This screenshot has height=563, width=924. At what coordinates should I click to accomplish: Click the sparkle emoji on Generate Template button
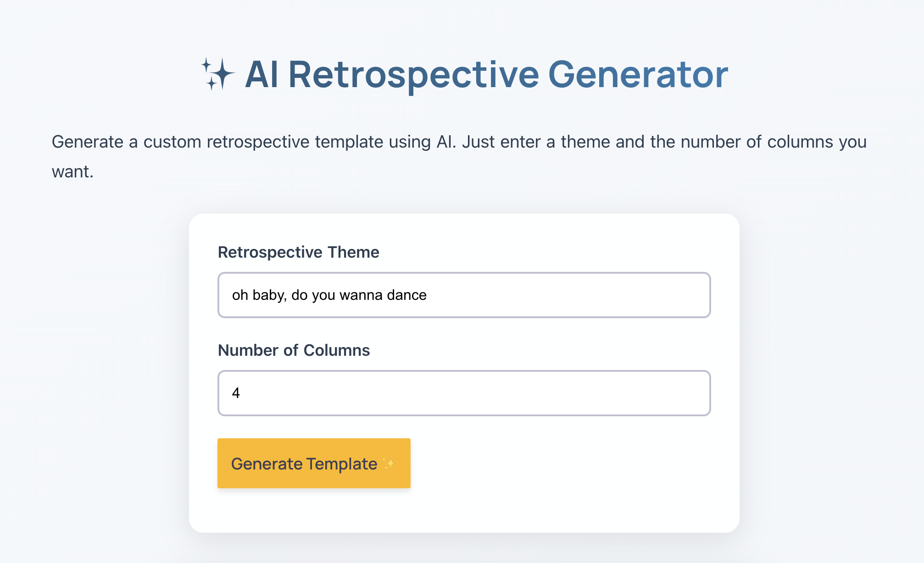click(389, 464)
